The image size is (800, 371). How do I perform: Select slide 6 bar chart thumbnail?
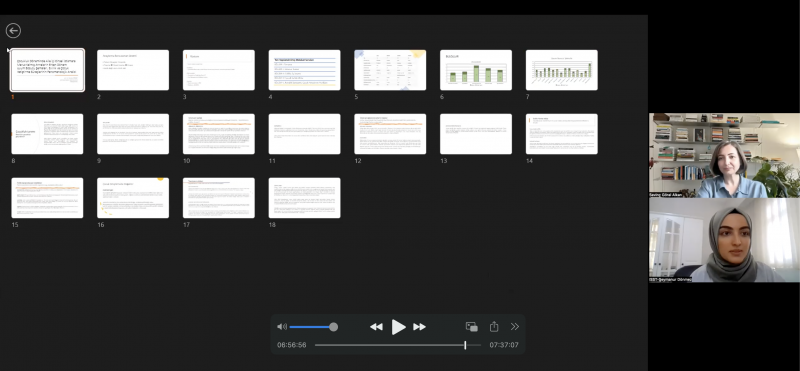(476, 70)
